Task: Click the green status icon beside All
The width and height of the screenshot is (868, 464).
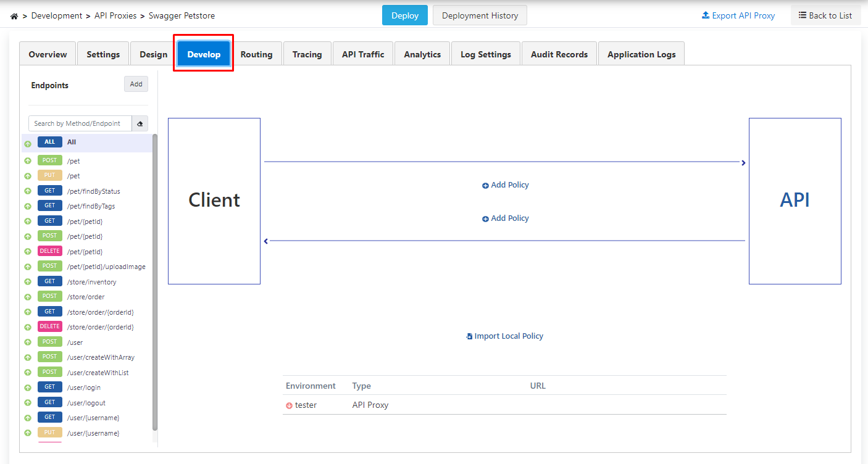Action: [x=28, y=144]
